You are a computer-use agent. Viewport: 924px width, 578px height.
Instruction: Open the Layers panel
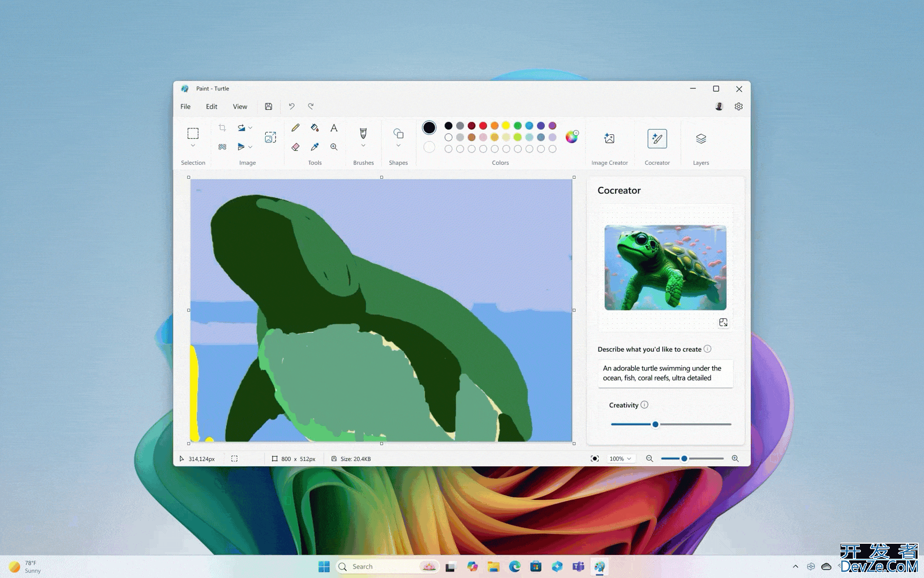(701, 139)
